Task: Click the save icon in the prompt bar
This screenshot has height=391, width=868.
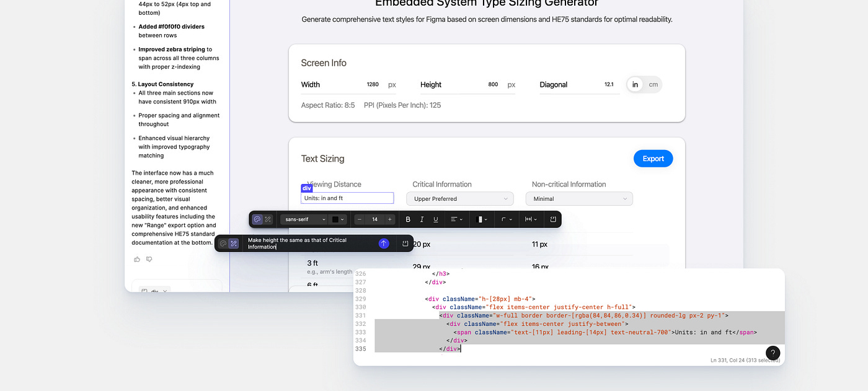Action: pos(405,244)
